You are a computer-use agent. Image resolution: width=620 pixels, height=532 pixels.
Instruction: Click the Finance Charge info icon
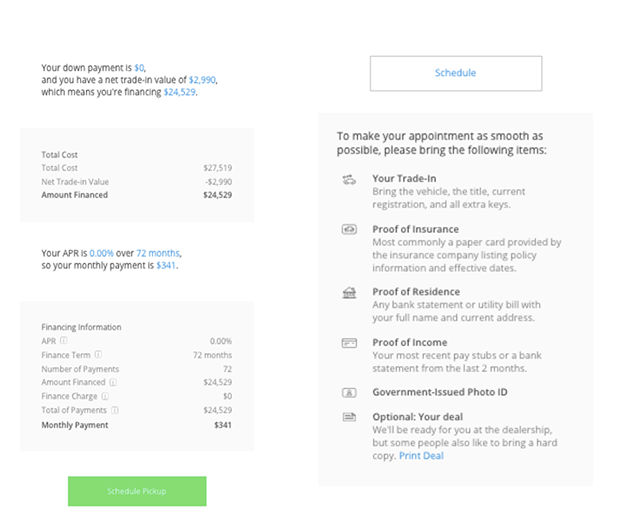[105, 396]
